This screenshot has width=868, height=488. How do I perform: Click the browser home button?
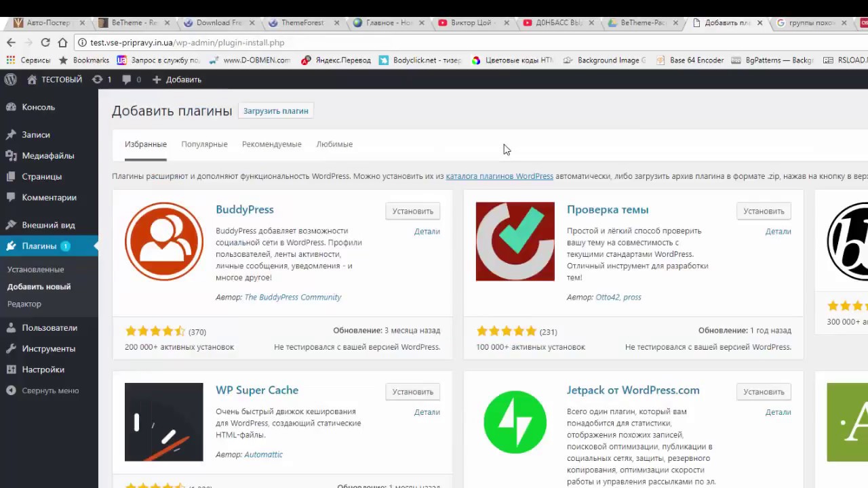(x=62, y=42)
